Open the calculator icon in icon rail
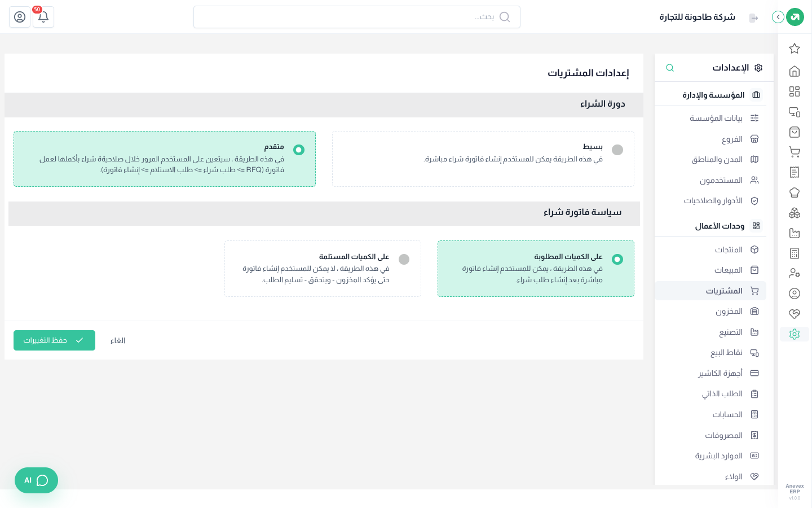Viewport: 812px width, 508px height. 795,253
